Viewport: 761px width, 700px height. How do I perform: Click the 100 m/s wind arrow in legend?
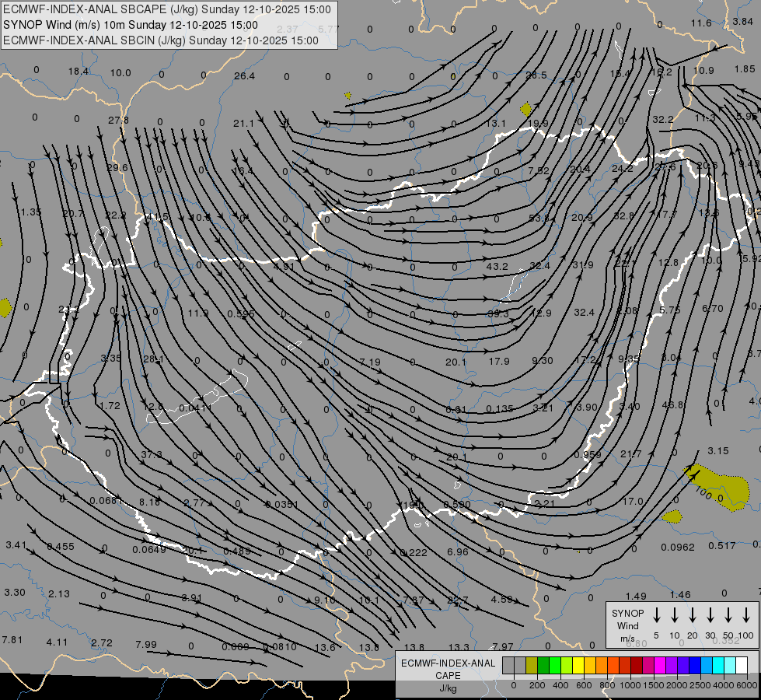pos(746,615)
